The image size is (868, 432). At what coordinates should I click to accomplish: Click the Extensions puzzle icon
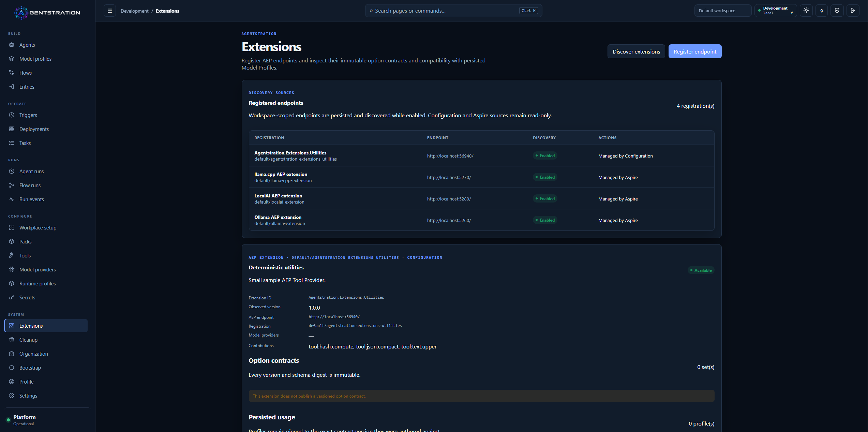pos(12,326)
